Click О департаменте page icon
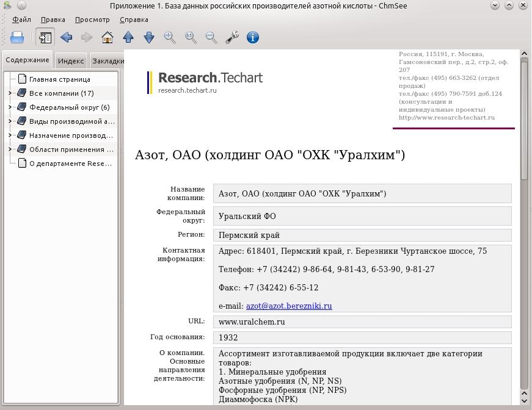This screenshot has width=532, height=410. point(22,164)
